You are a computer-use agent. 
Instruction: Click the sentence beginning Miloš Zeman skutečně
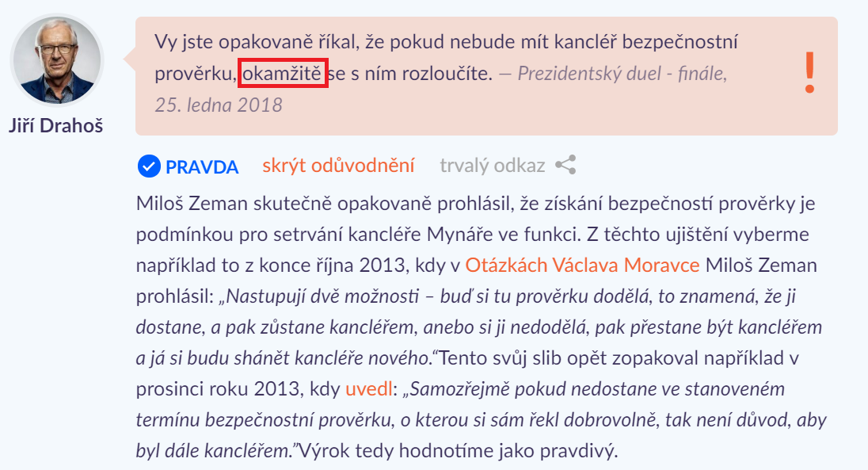(475, 219)
